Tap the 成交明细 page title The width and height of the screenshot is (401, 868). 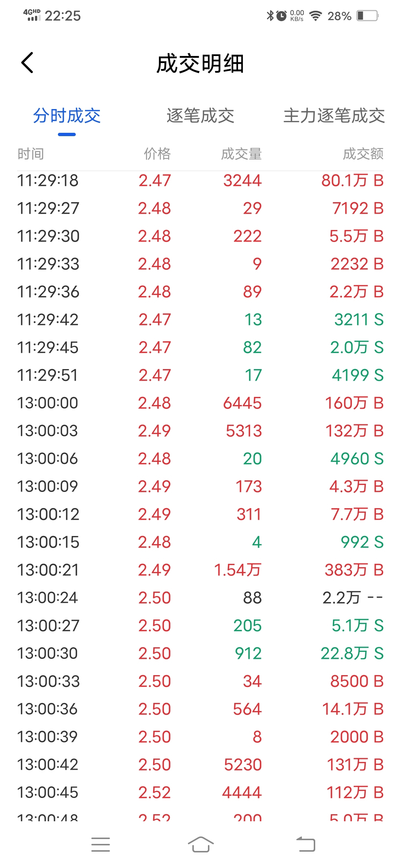200,64
